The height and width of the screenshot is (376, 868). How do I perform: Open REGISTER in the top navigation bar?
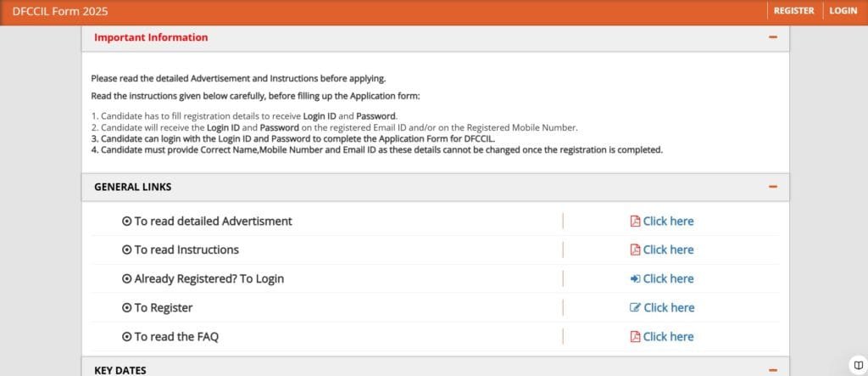(x=793, y=11)
